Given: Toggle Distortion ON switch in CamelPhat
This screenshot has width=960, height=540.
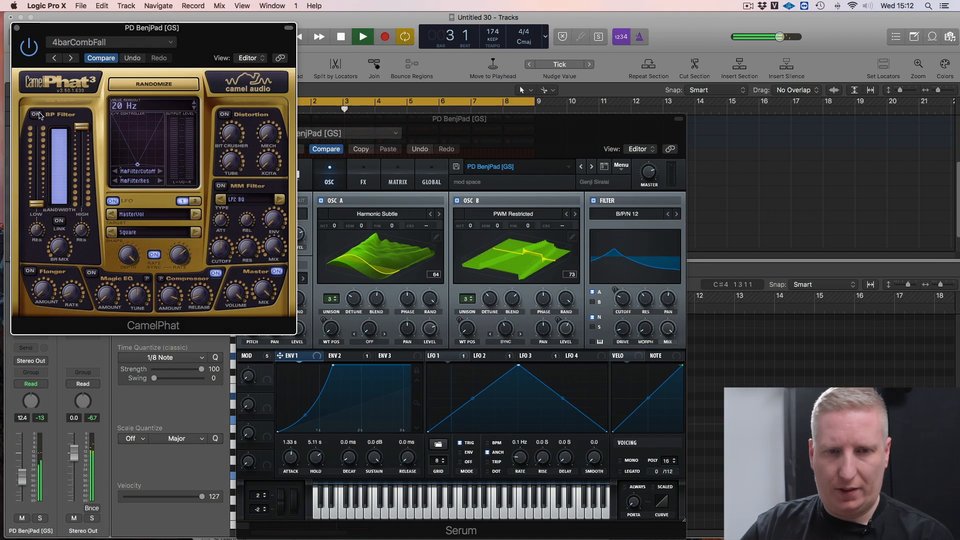Looking at the screenshot, I should pos(224,114).
